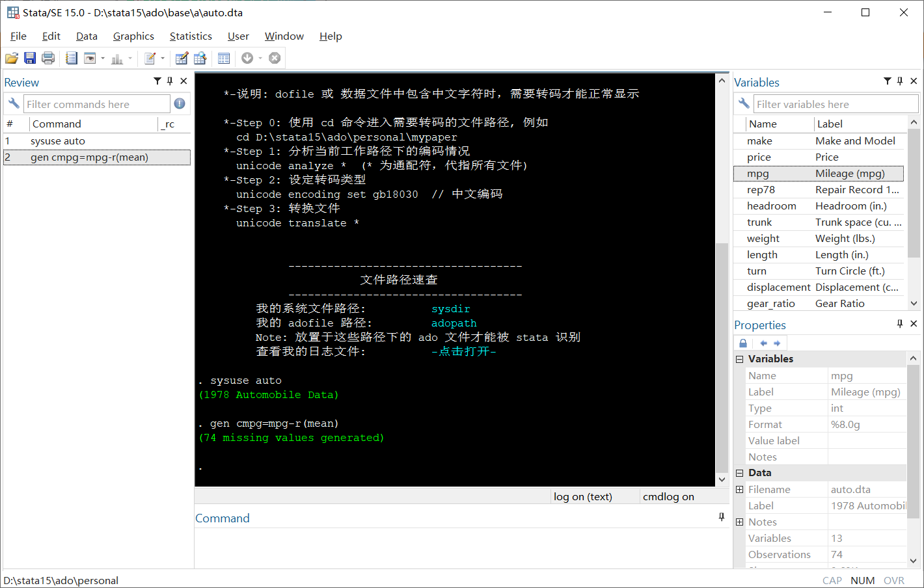Open a file with the Open toolbar icon

pos(12,59)
